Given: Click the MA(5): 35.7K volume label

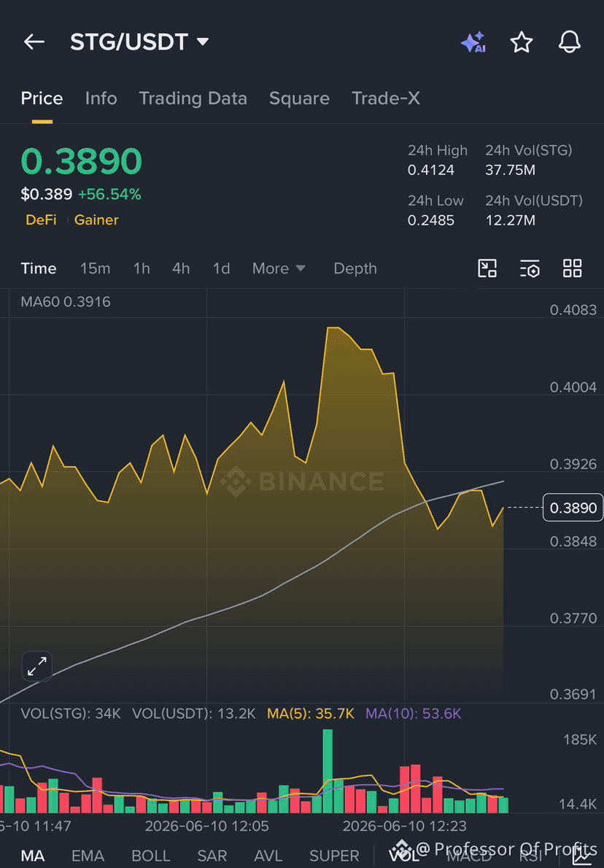Looking at the screenshot, I should [311, 713].
